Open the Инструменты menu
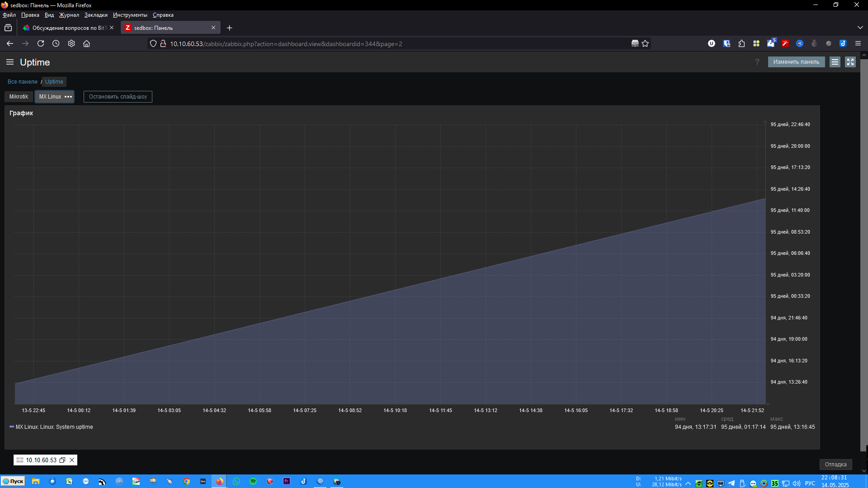The height and width of the screenshot is (488, 868). 130,15
